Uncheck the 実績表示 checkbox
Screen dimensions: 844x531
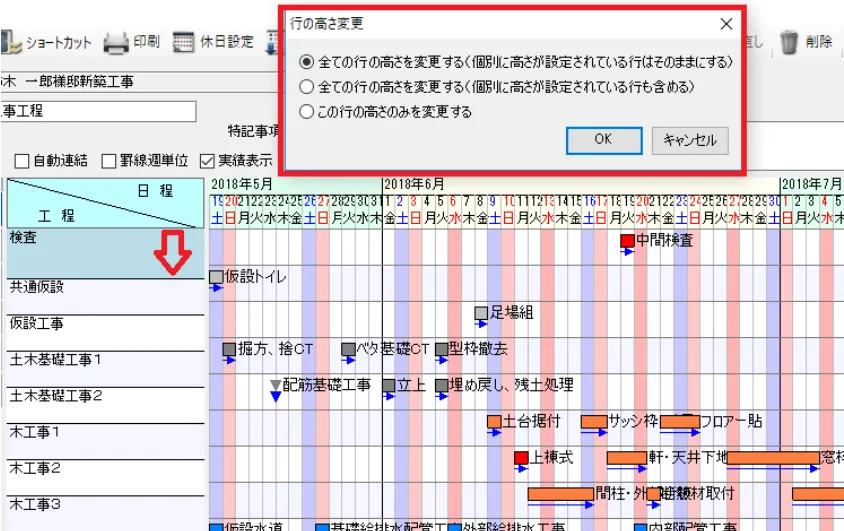click(207, 161)
